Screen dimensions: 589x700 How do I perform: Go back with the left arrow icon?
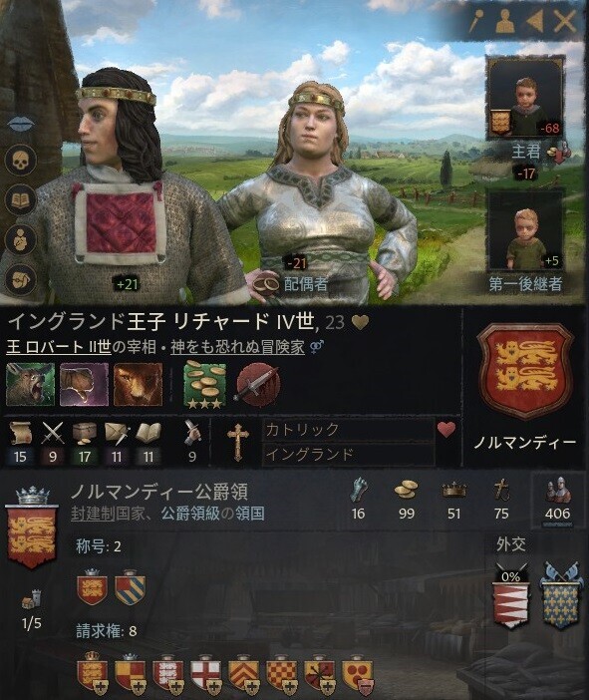(x=535, y=21)
